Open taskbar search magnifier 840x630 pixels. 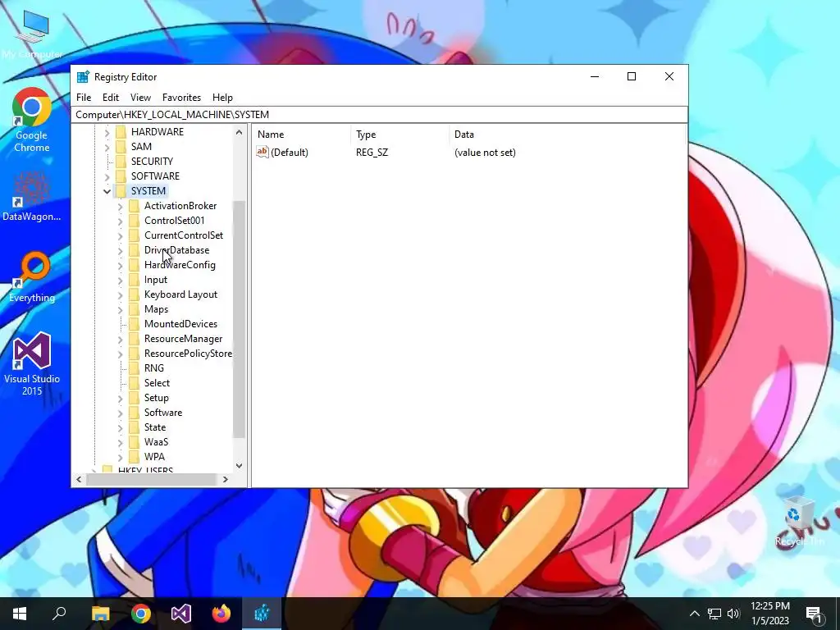coord(59,614)
